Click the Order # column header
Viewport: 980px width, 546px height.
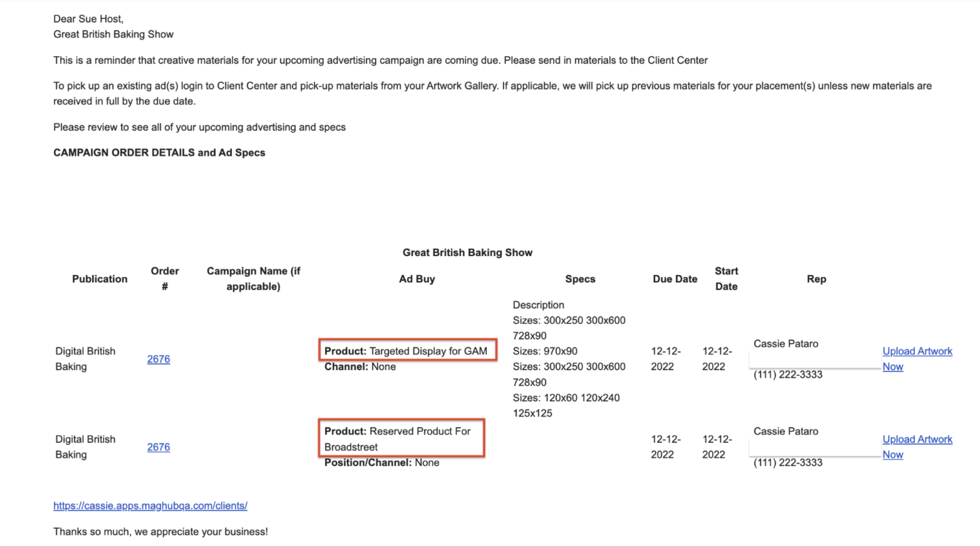click(x=165, y=279)
